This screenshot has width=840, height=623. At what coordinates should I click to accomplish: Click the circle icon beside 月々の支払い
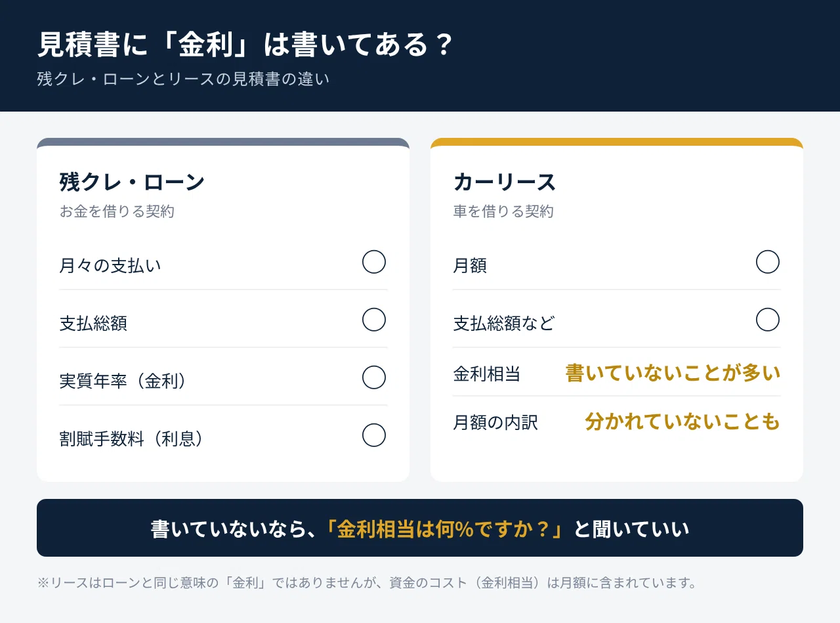[x=374, y=262]
